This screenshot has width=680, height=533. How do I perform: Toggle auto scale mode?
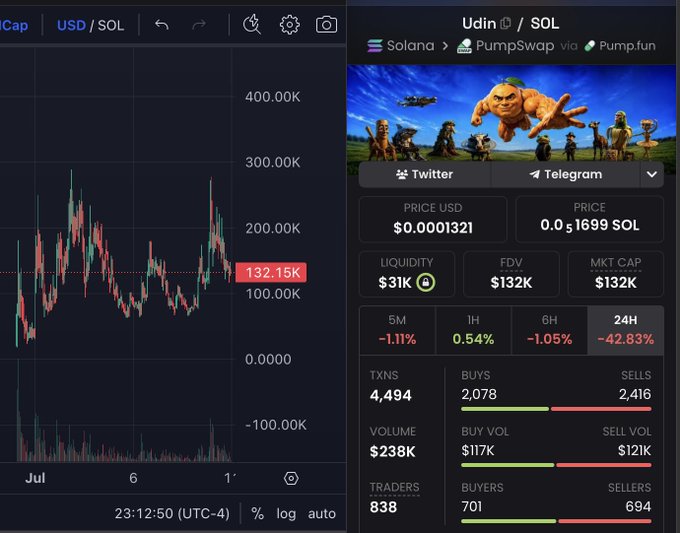(x=322, y=513)
